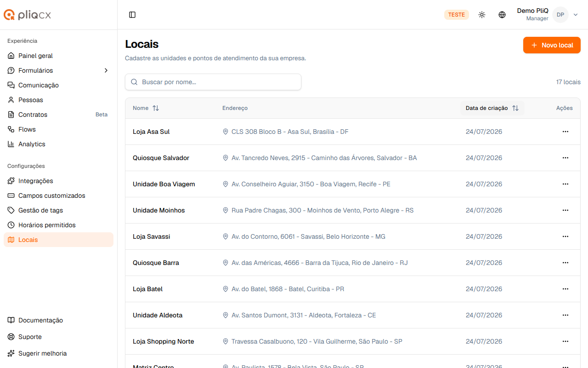Go to Analytics section
The image size is (588, 368).
coord(58,144)
